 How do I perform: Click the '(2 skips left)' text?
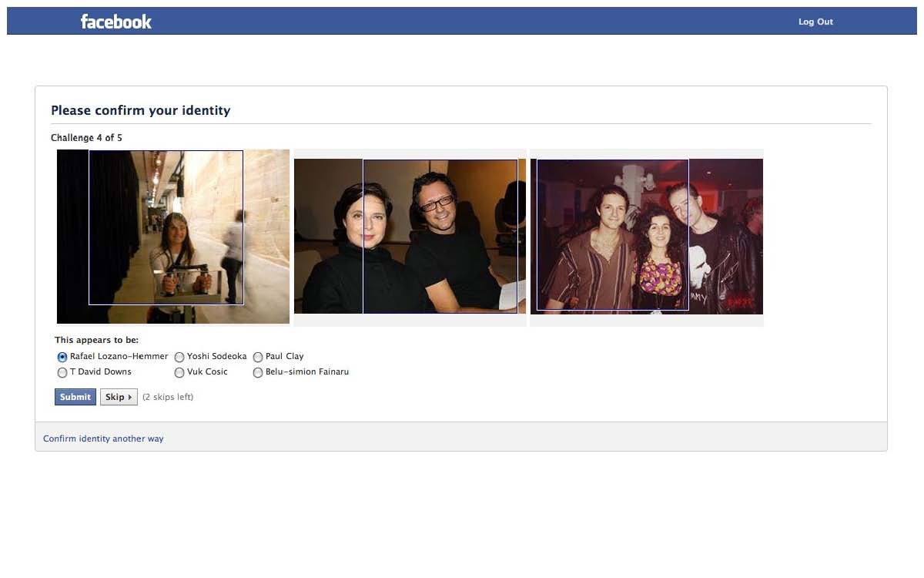[168, 397]
